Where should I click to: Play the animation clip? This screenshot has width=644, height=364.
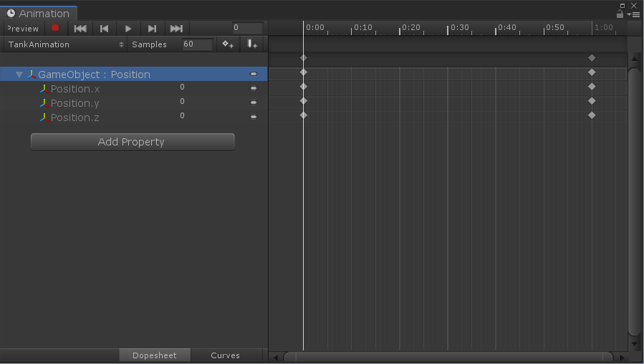(128, 29)
